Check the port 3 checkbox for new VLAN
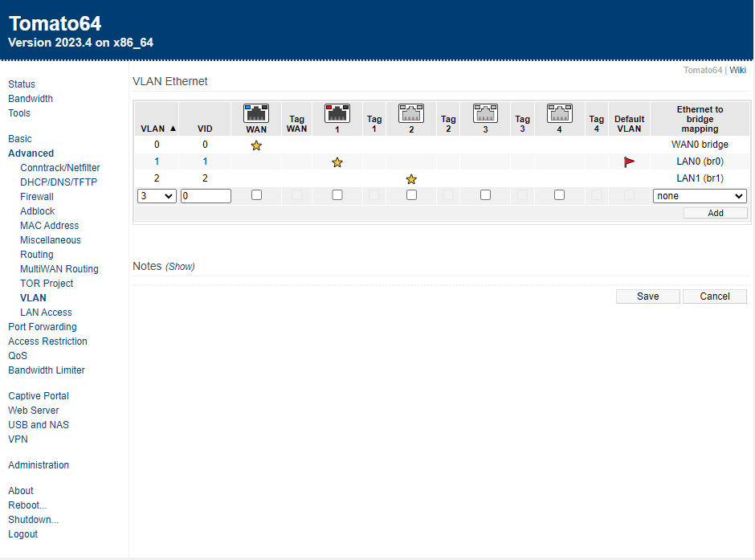 click(x=485, y=195)
